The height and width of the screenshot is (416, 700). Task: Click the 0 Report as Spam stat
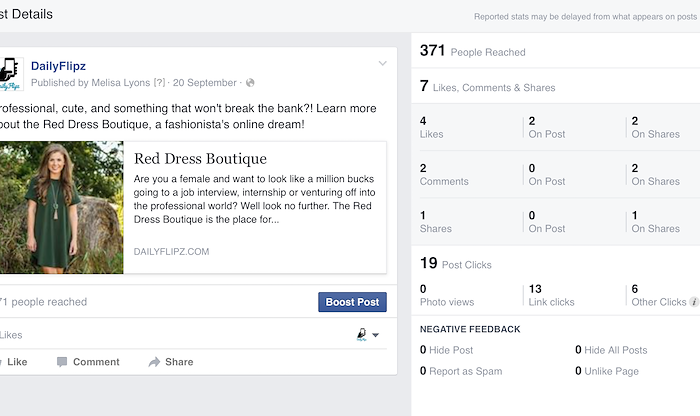(461, 371)
